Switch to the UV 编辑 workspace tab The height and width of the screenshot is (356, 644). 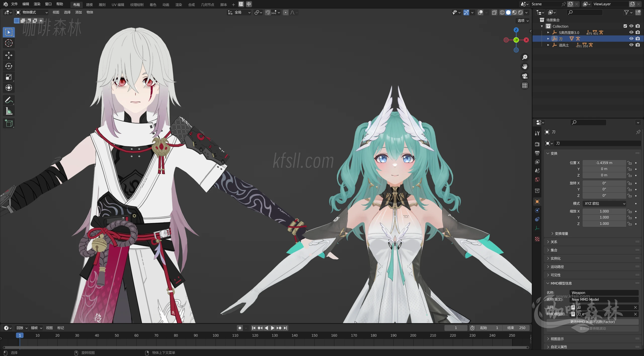[x=118, y=5]
